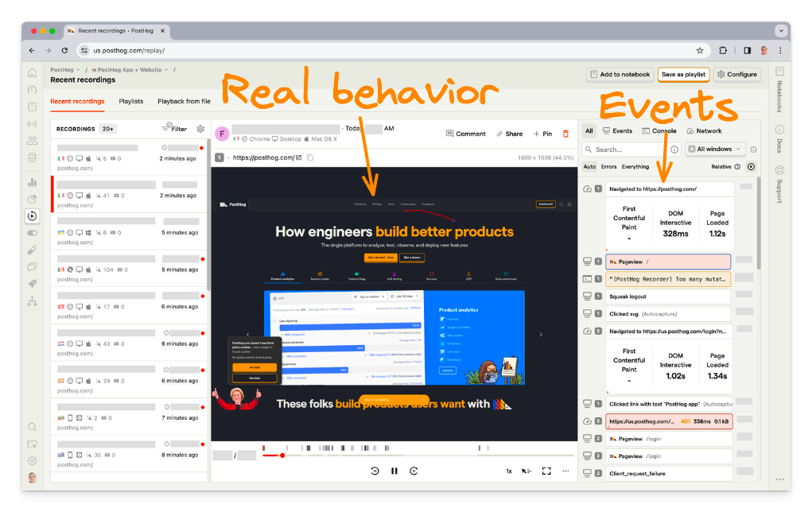Expand PostHog App + Website project dropdown
The height and width of the screenshot is (512, 812).
(x=130, y=69)
